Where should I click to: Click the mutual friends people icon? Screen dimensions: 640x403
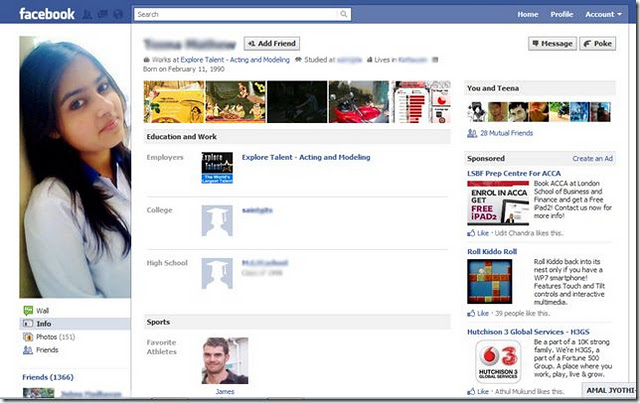[x=472, y=133]
